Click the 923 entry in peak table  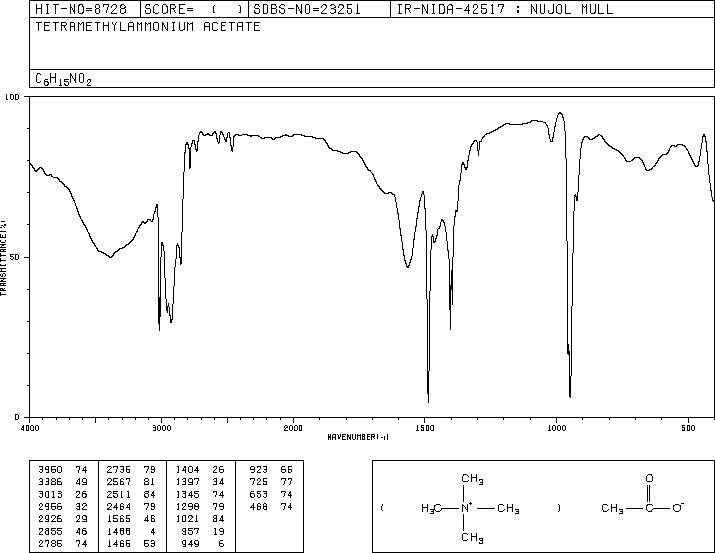(259, 470)
